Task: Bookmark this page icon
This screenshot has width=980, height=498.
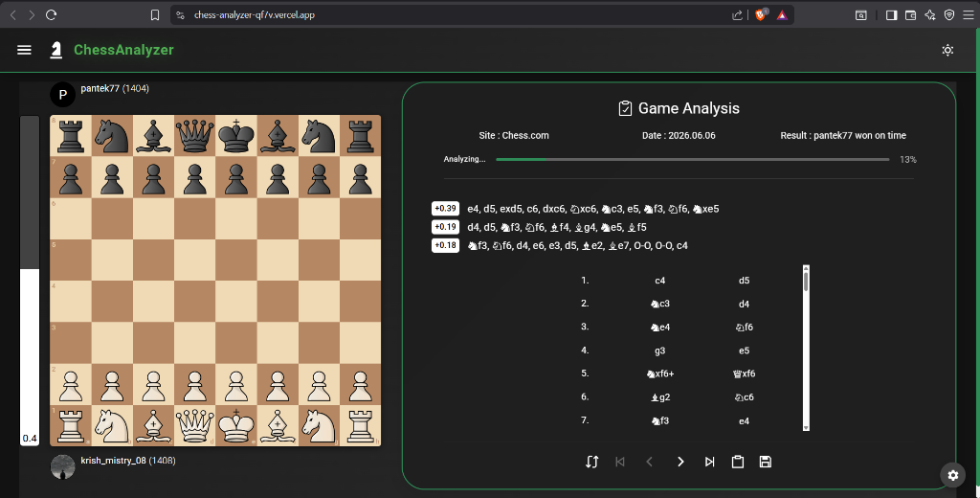Action: (155, 15)
